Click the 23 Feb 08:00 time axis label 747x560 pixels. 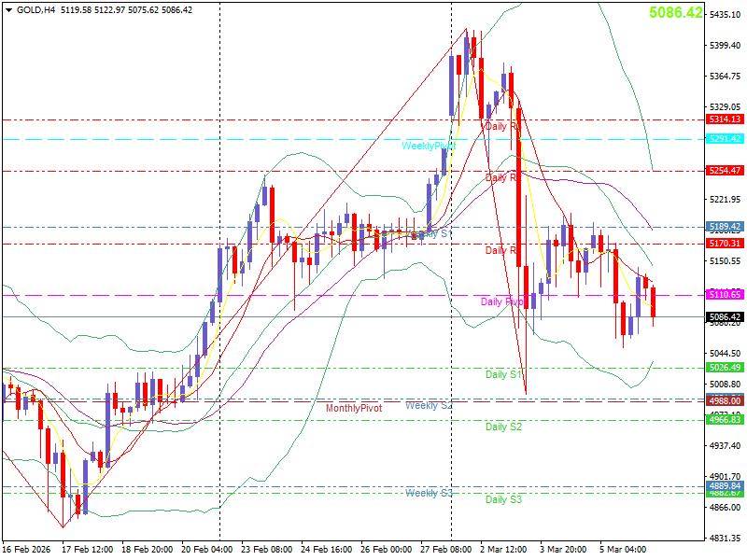265,549
